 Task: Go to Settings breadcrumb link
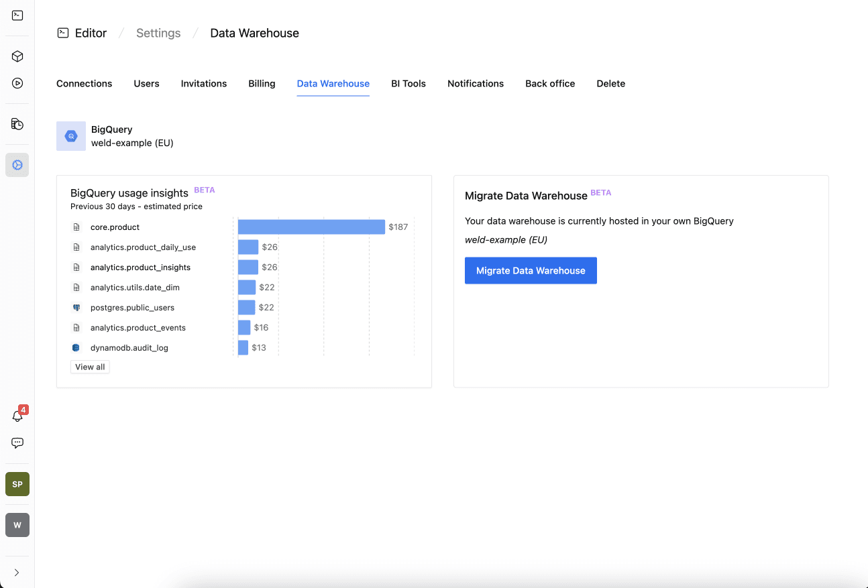click(158, 33)
